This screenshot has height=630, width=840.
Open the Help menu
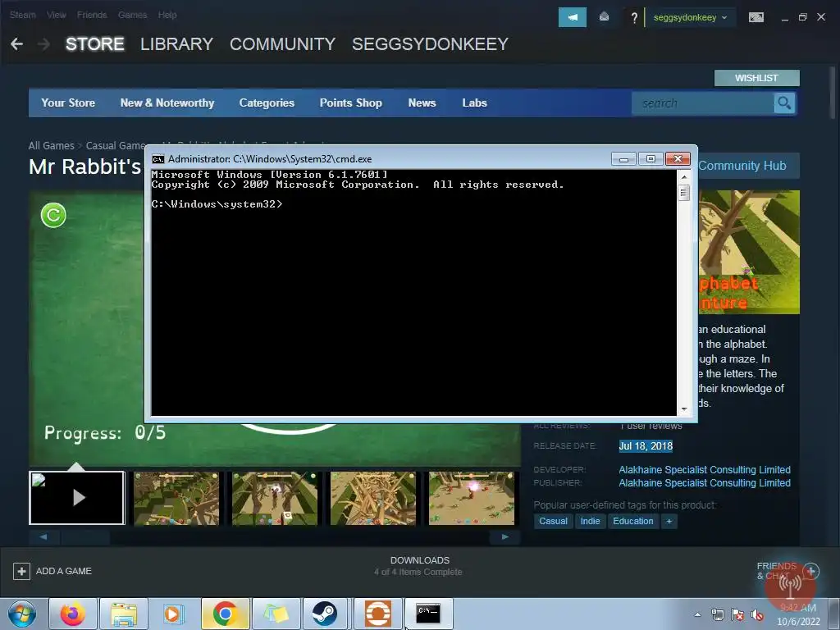(x=167, y=15)
